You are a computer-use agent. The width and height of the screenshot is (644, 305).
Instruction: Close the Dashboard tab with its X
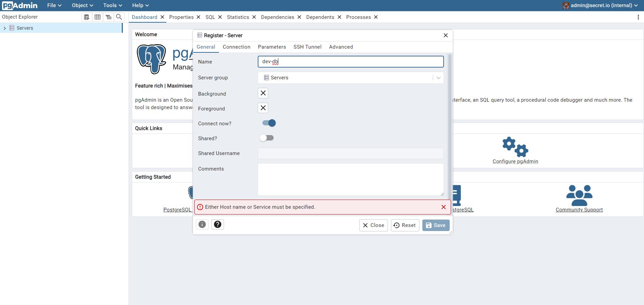162,17
